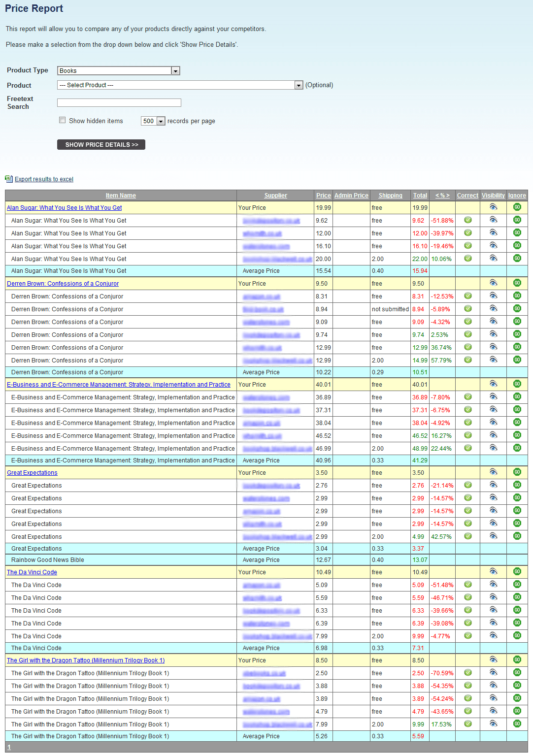Click the green correct checkmark on the 9.62 Alan Sugar row
Viewport: 533px width, 756px height.
[467, 220]
